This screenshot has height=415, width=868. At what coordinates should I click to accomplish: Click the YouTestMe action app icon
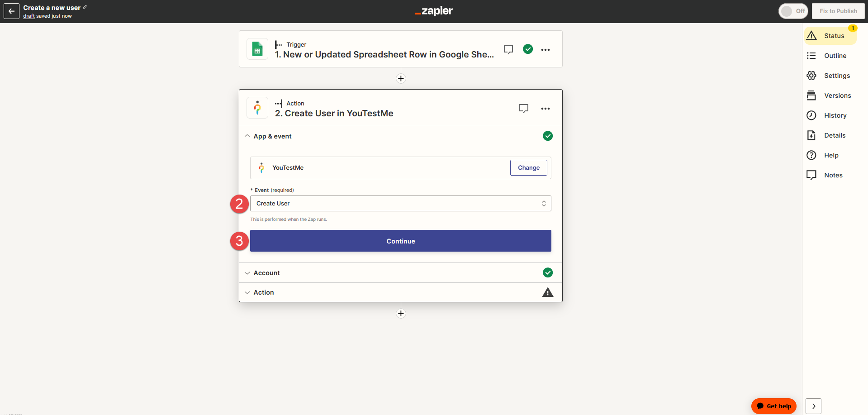(257, 108)
